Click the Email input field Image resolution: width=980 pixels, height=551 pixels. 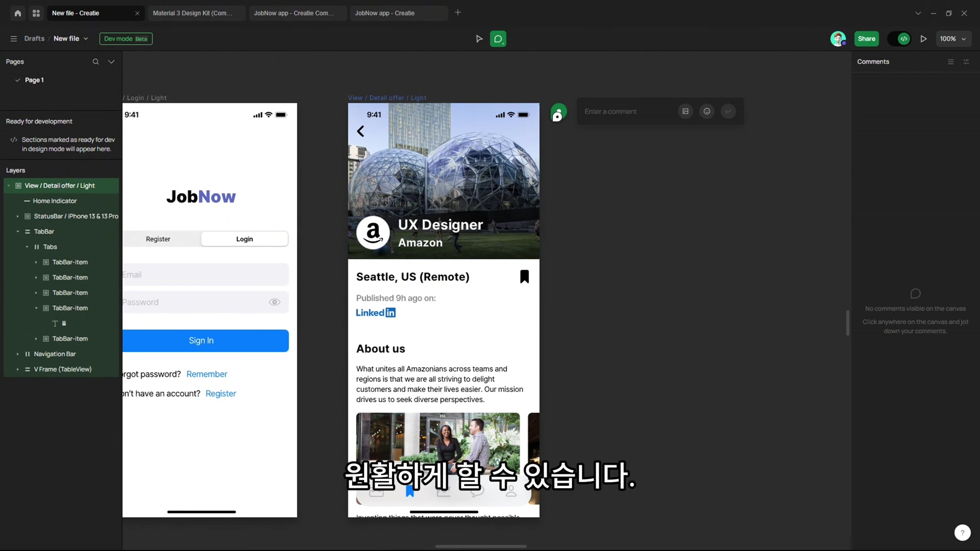[x=205, y=275]
